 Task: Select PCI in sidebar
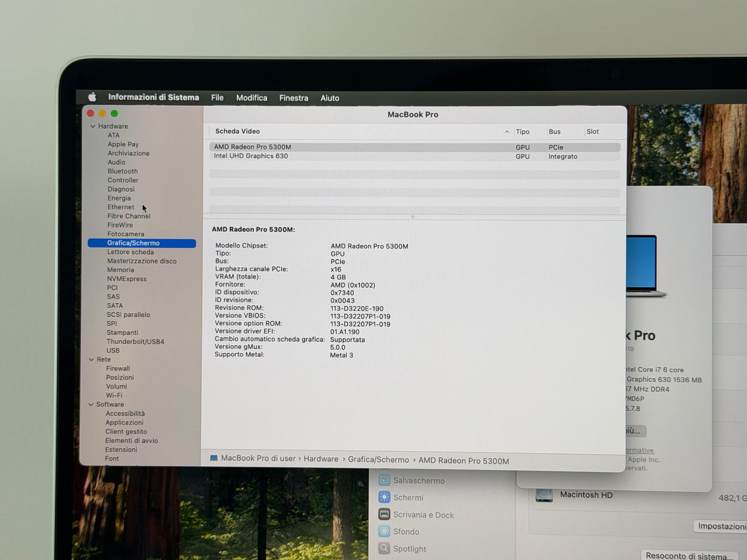click(x=112, y=288)
